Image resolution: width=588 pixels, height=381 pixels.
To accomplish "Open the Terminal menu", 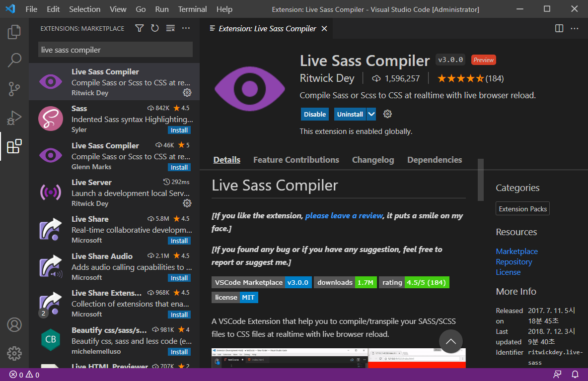I will coord(192,9).
